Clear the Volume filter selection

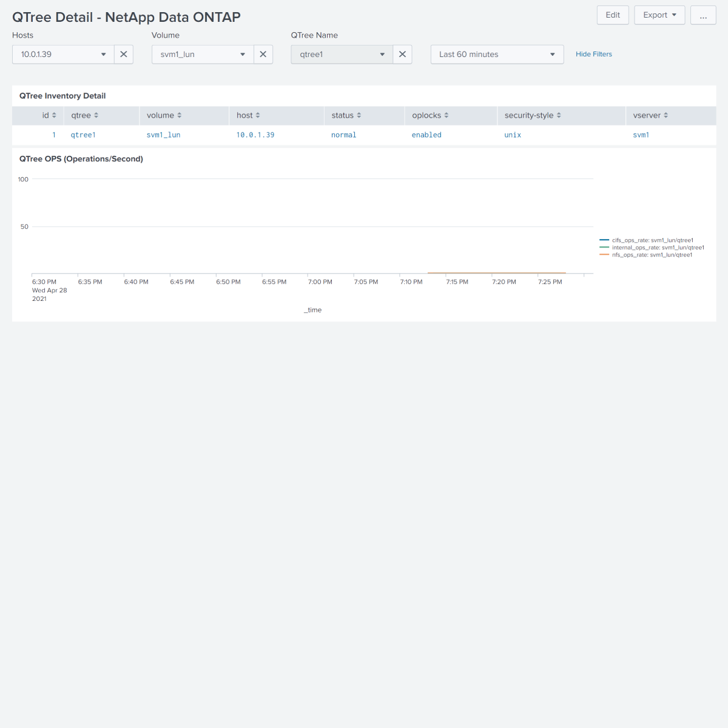263,54
